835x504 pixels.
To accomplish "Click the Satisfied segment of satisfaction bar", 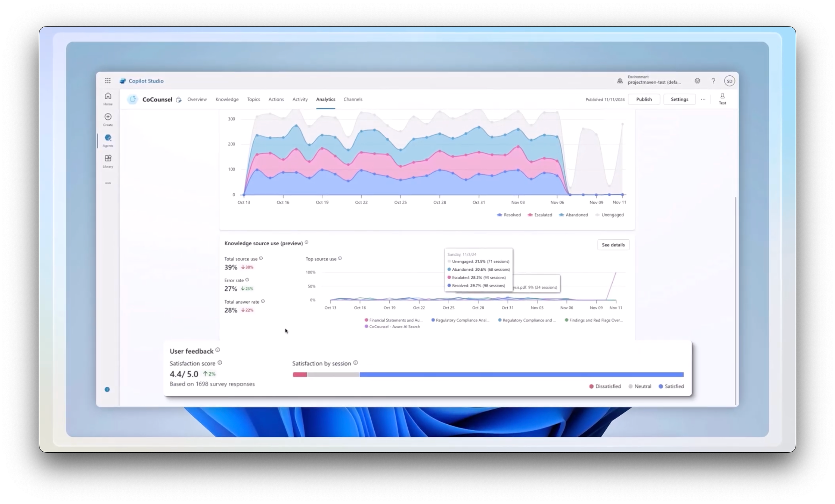I will coord(521,374).
